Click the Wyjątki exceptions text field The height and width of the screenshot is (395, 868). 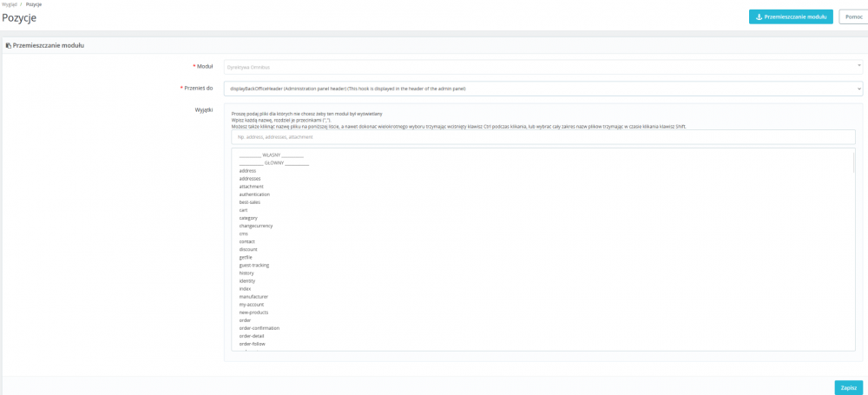coord(543,137)
